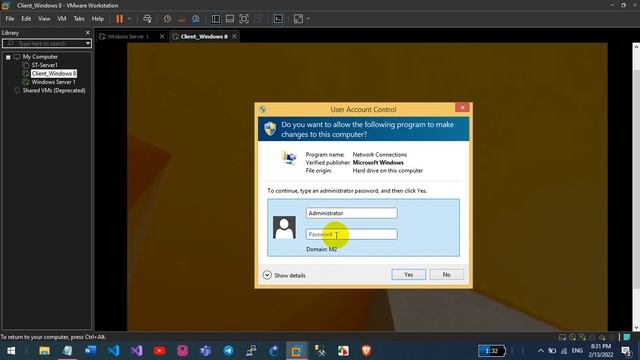Screen dimensions: 640x360
Task: Show hidden system tray icons
Action: [541, 351]
